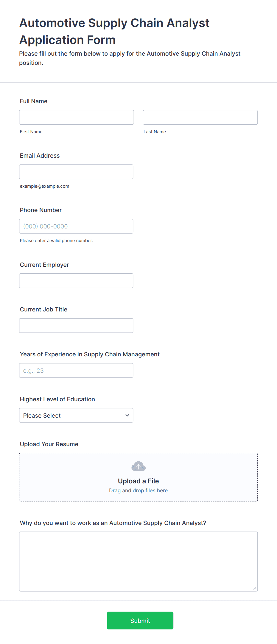Click the Phone Number label
277x644 pixels.
(41, 210)
